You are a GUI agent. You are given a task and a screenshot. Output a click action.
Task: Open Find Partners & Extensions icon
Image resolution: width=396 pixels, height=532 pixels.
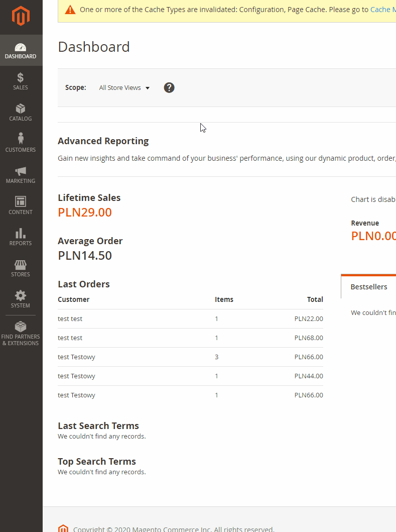point(21,327)
